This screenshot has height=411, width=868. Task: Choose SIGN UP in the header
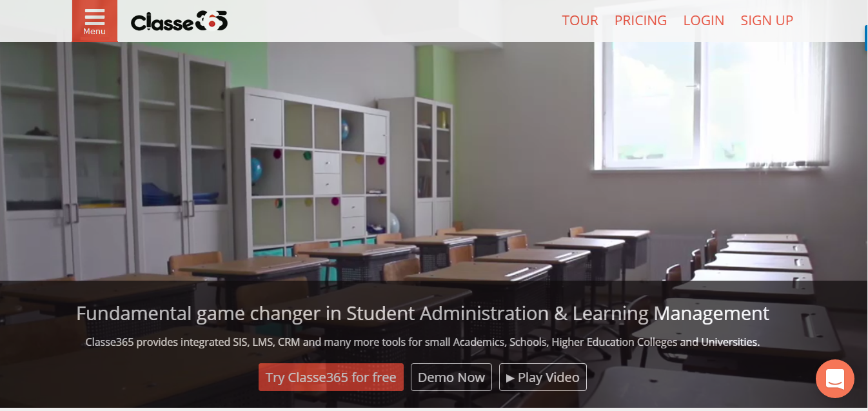pyautogui.click(x=767, y=21)
